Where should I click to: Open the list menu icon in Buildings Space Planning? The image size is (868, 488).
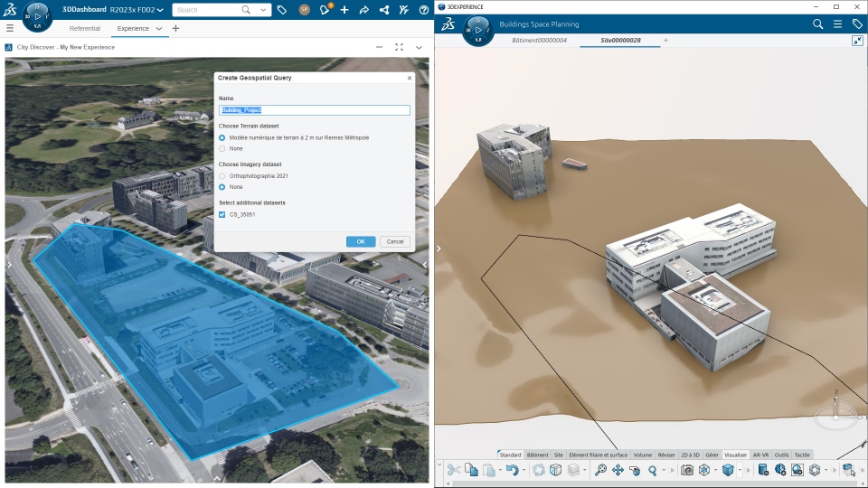[x=837, y=24]
